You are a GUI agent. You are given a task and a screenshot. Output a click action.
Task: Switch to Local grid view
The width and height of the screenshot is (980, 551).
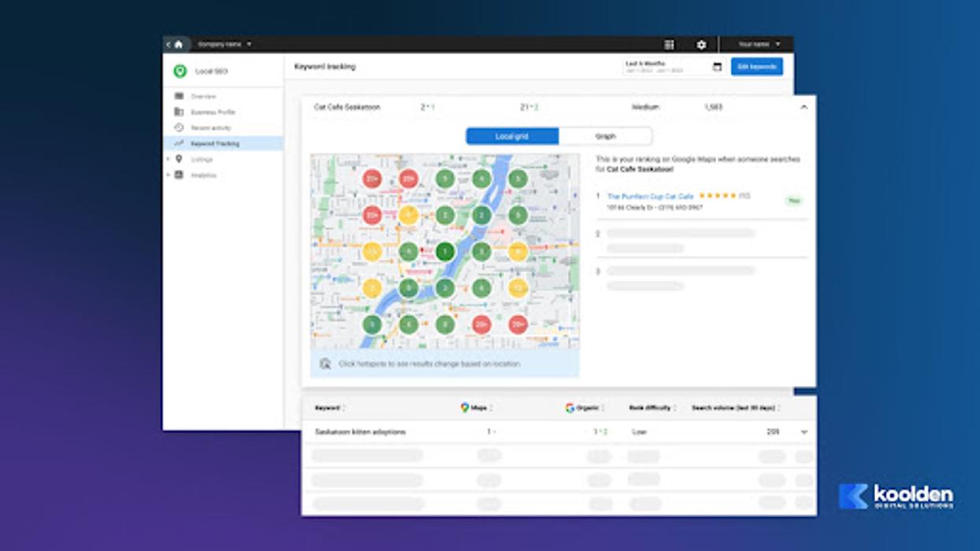click(512, 136)
